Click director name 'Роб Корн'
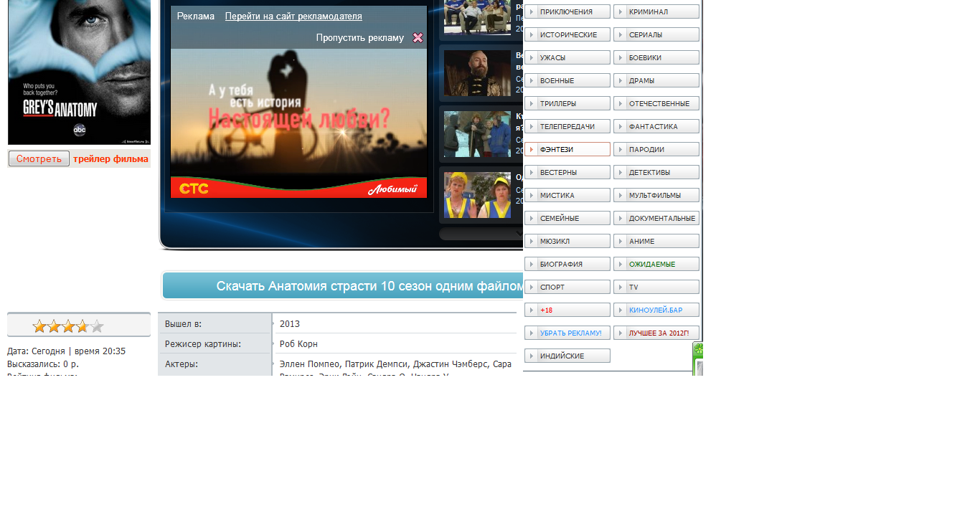The width and height of the screenshot is (980, 522). 298,344
